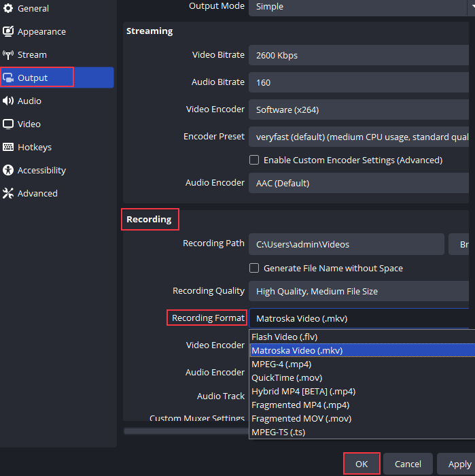Click the Cancel button
This screenshot has height=476, width=475.
coord(408,464)
